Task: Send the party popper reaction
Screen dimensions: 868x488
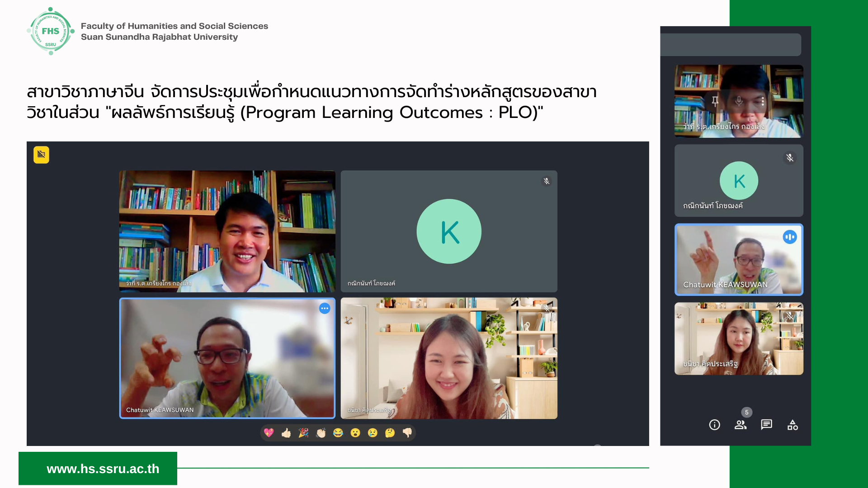Action: [303, 433]
